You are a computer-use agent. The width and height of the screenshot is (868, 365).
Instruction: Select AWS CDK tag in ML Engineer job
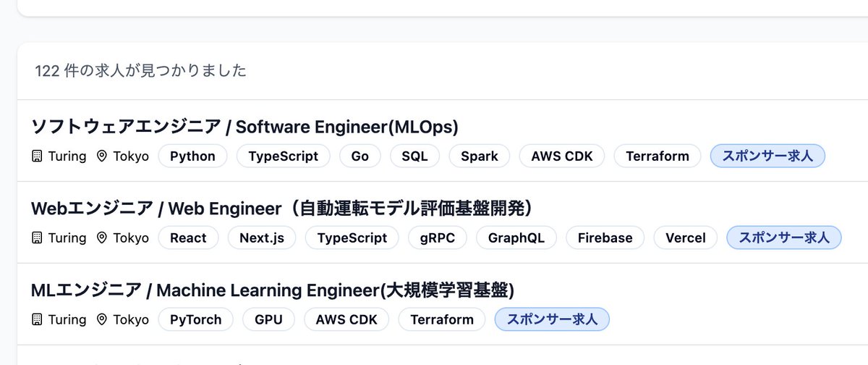(x=346, y=319)
